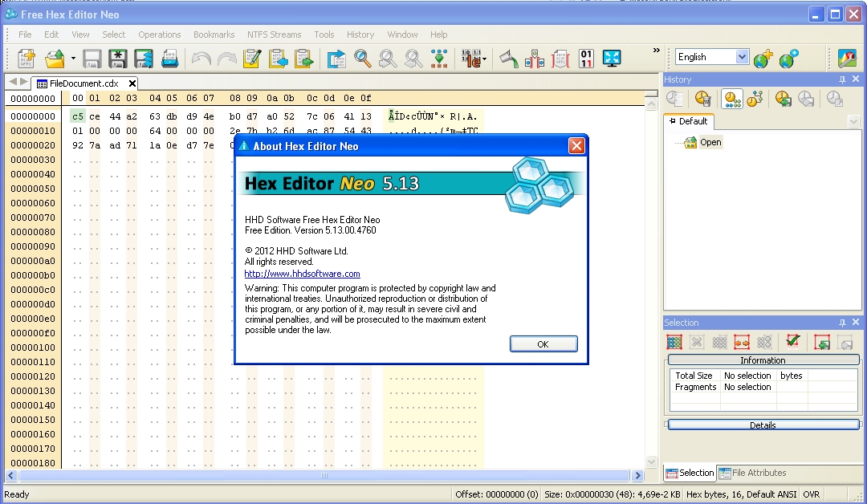Click the Open file folder icon
The image size is (867, 504).
click(x=55, y=58)
